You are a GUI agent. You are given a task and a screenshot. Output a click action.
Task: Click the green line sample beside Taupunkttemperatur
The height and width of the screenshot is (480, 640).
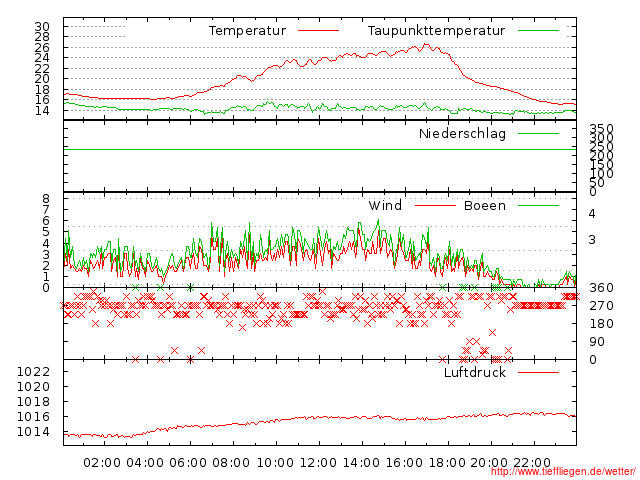coord(538,31)
